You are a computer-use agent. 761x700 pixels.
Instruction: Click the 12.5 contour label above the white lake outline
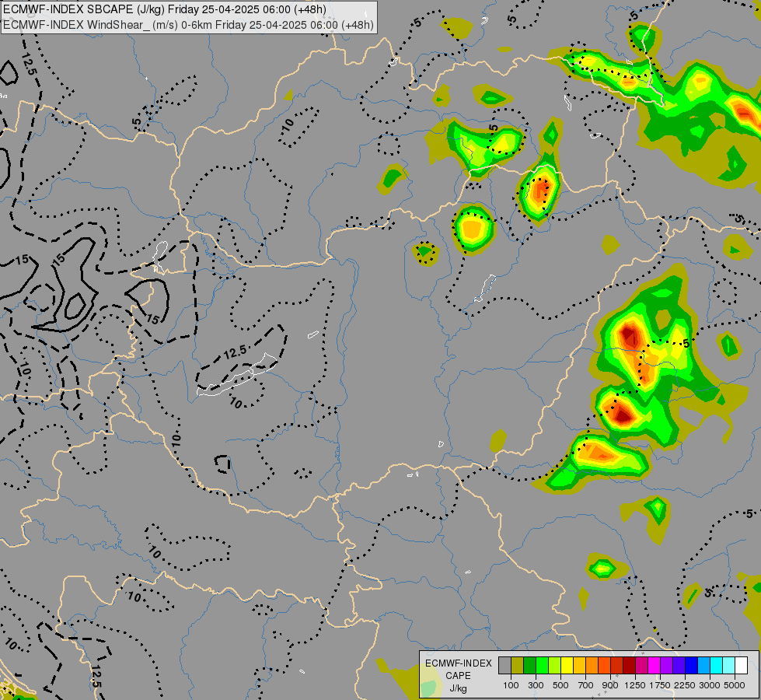pos(236,352)
